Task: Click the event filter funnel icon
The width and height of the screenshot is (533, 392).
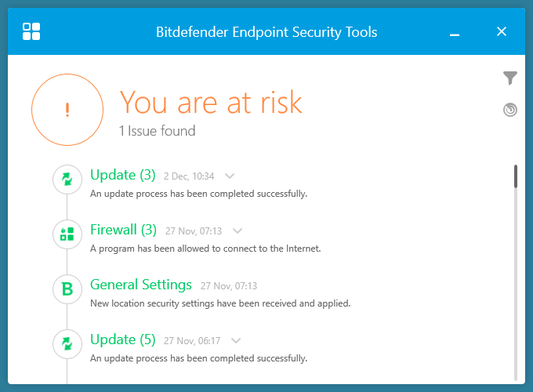Action: pyautogui.click(x=510, y=78)
